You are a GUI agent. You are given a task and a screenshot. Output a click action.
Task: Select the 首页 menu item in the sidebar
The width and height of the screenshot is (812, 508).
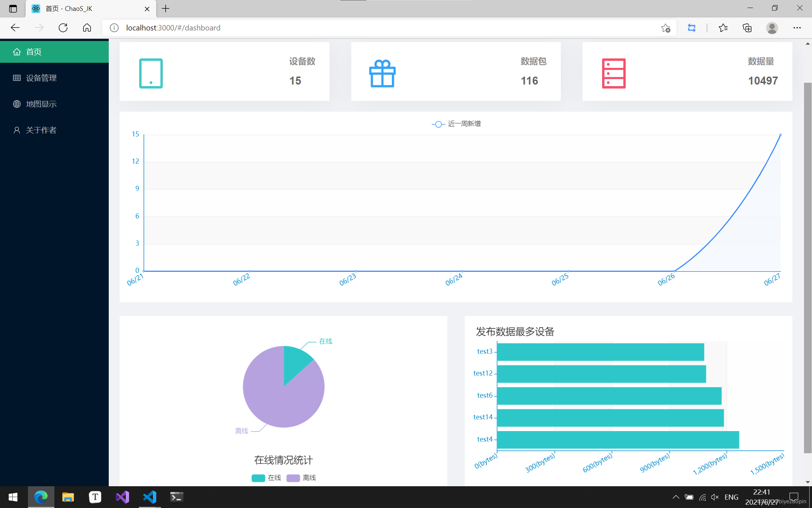tap(34, 52)
